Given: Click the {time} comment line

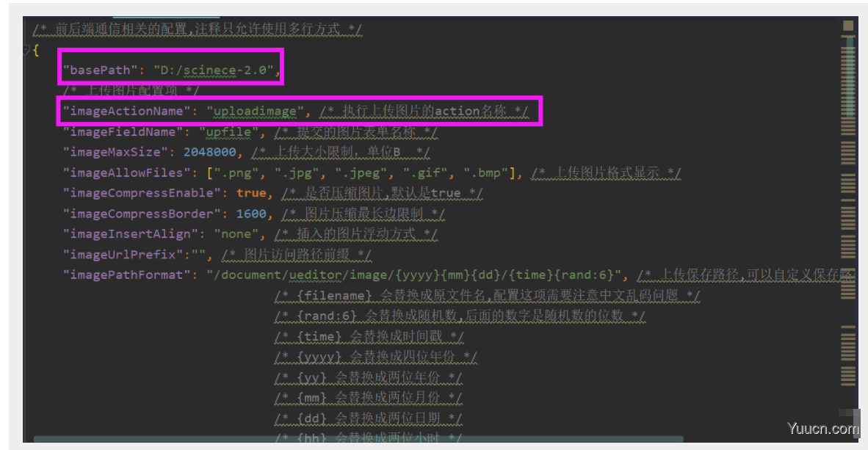Looking at the screenshot, I should tap(369, 336).
